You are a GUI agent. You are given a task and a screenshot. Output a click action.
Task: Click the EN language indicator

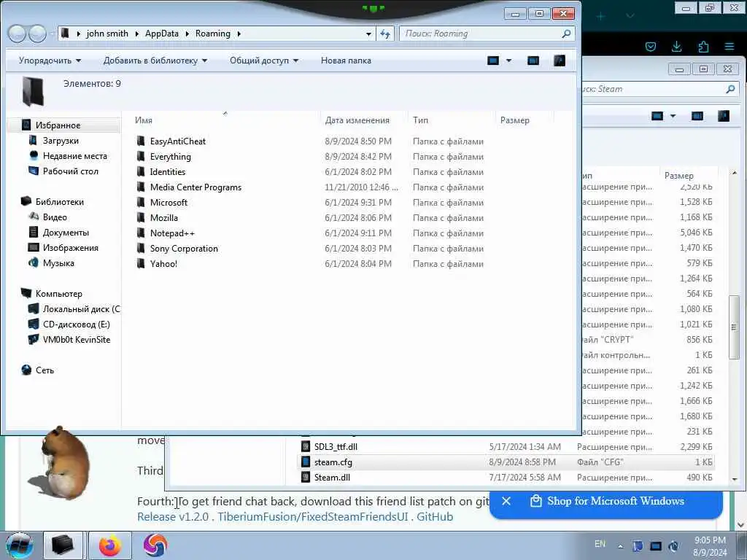pos(600,544)
